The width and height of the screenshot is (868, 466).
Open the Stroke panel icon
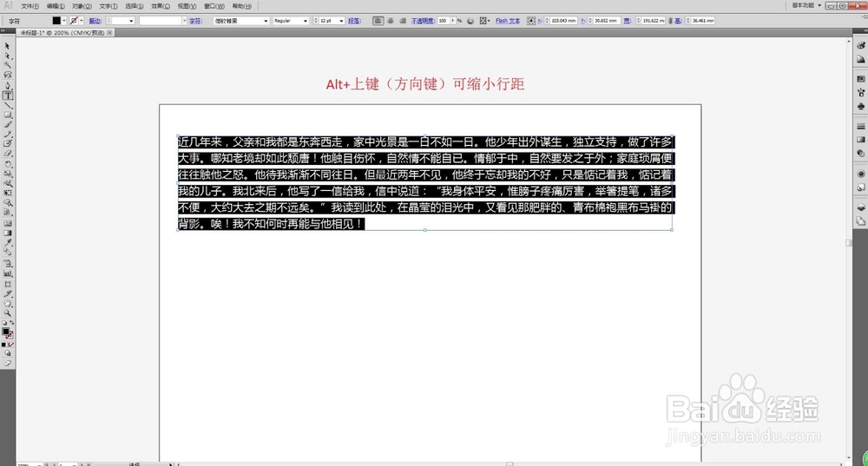861,127
